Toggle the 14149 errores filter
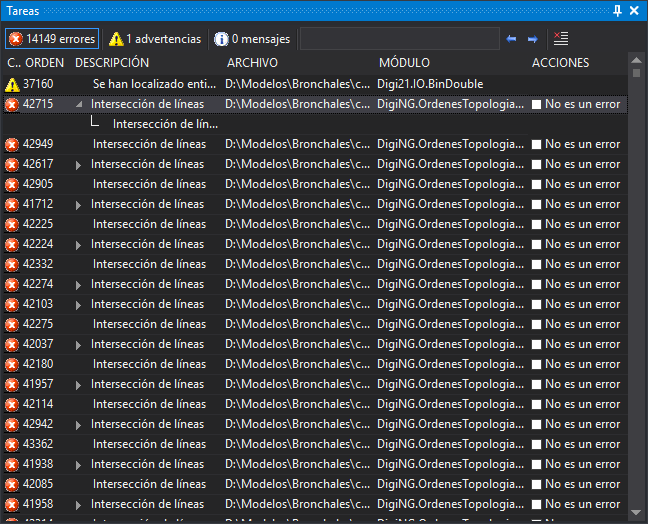648x524 pixels. (x=52, y=39)
